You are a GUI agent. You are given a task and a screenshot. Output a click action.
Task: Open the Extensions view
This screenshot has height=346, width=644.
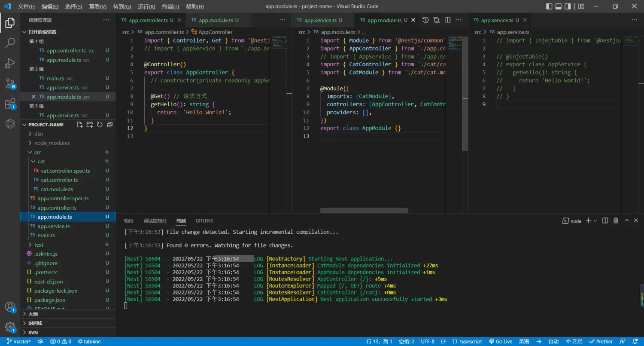pos(10,104)
